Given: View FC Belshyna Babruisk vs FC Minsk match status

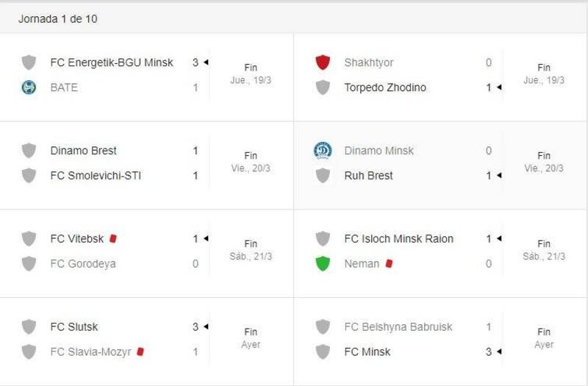Looking at the screenshot, I should pyautogui.click(x=544, y=338).
